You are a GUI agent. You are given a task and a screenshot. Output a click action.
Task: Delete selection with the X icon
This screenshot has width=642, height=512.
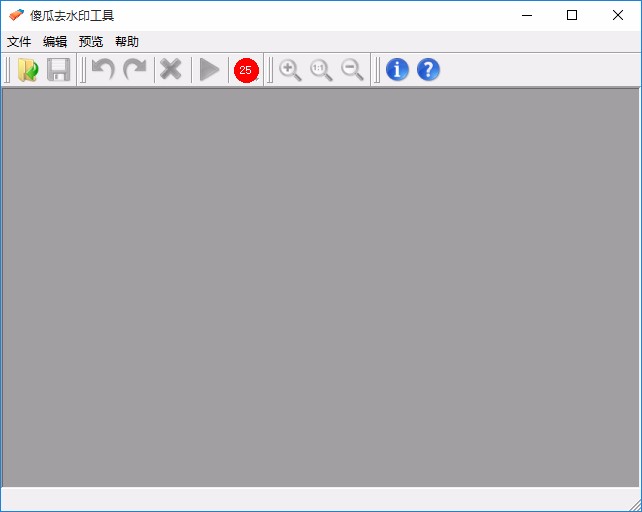click(x=170, y=69)
